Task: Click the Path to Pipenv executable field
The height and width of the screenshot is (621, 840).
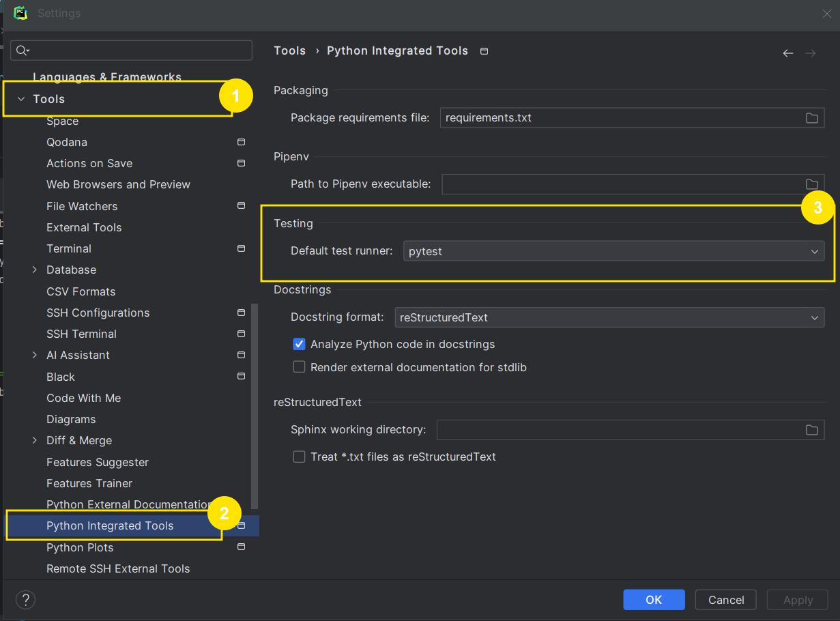Action: click(633, 184)
